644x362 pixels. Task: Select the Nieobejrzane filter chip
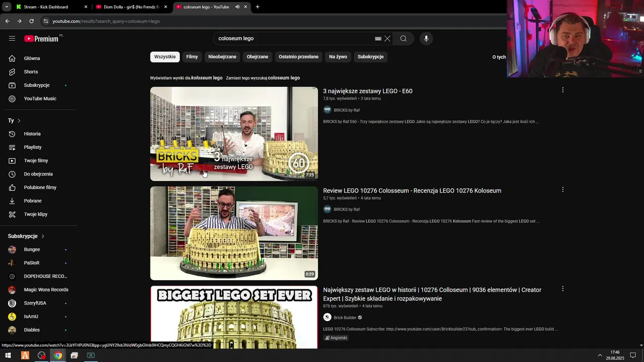click(x=222, y=57)
